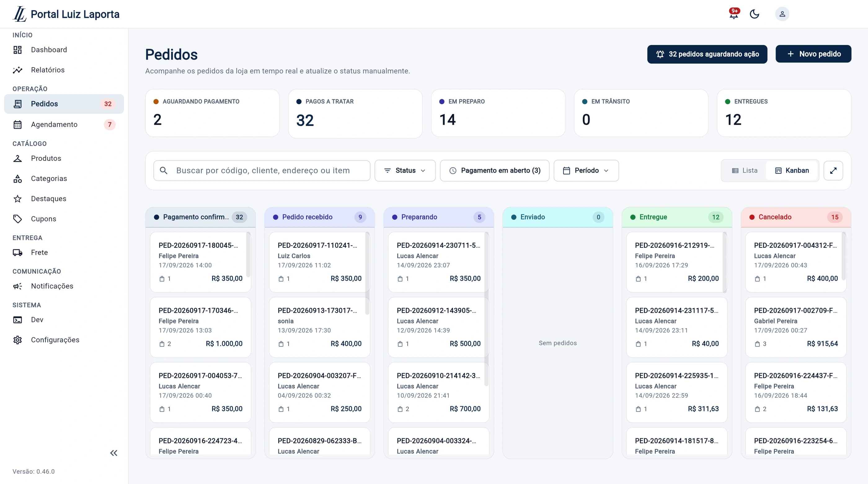Click the Pedidos receipt icon
The image size is (868, 484).
(x=18, y=104)
